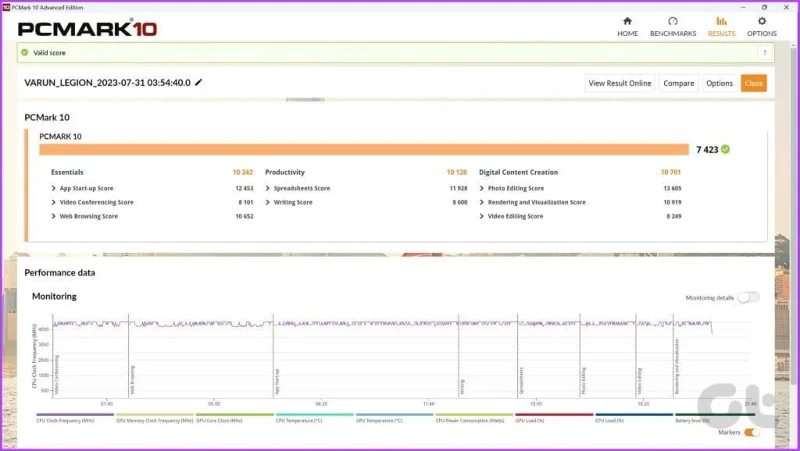
Task: Select CPU Temperature legend swatch
Action: pyautogui.click(x=314, y=414)
